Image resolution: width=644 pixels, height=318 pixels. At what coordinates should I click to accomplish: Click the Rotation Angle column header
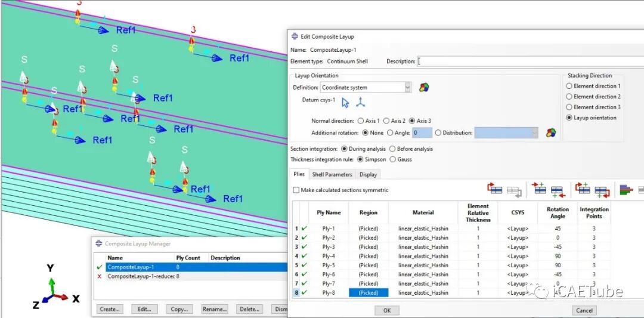558,212
